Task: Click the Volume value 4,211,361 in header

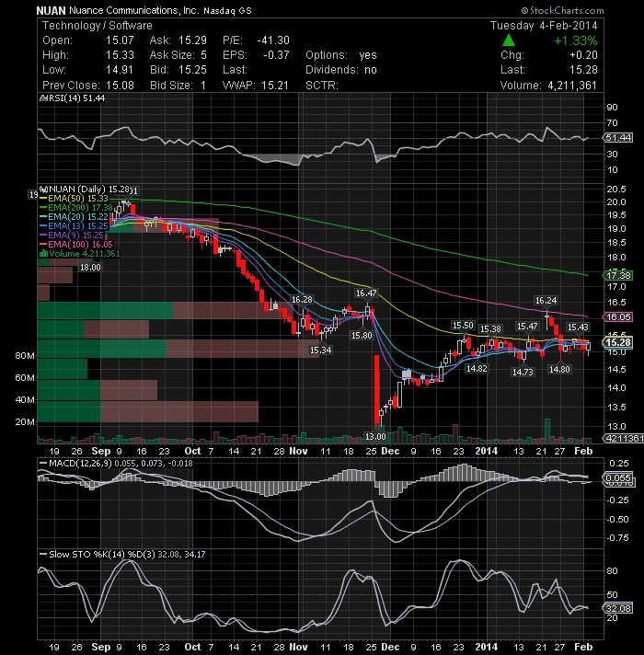Action: (x=572, y=86)
